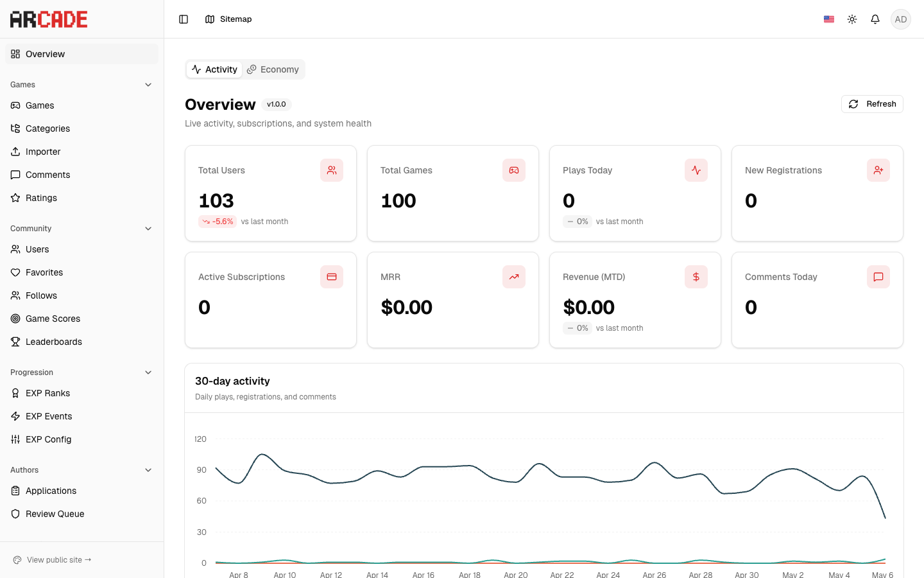Open the Ratings page

point(81,198)
